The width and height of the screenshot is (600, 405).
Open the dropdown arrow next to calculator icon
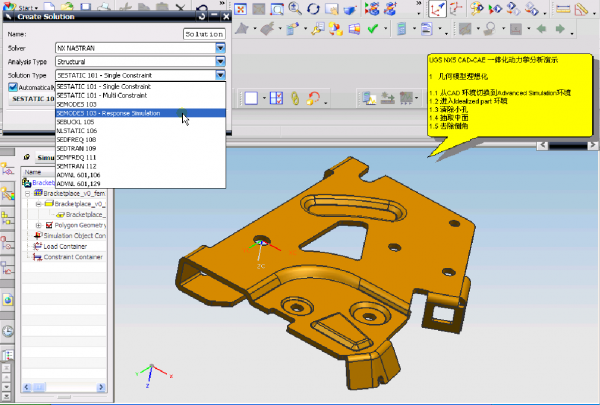pos(414,29)
